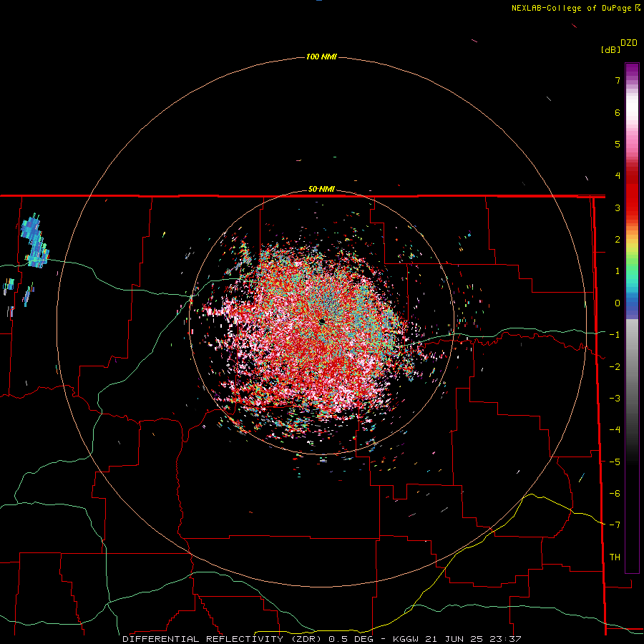This screenshot has width=644, height=644.
Task: Click the 4 dB tick label
Action: pos(618,176)
